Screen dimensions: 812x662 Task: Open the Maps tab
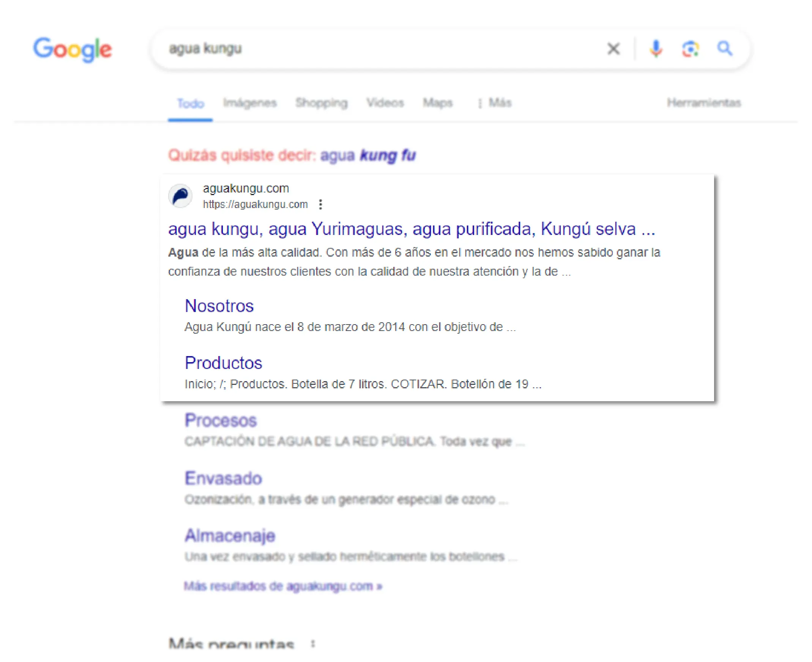(437, 102)
